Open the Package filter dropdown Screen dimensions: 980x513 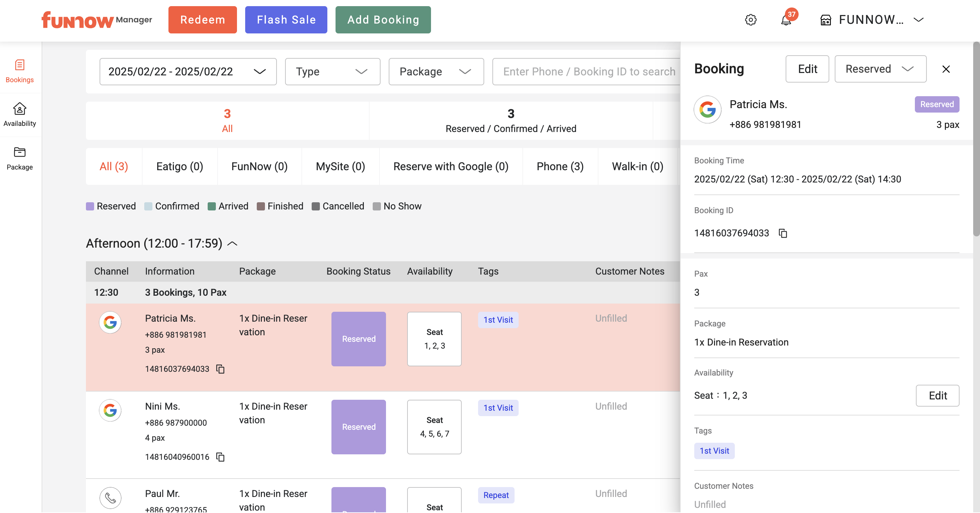pyautogui.click(x=436, y=72)
